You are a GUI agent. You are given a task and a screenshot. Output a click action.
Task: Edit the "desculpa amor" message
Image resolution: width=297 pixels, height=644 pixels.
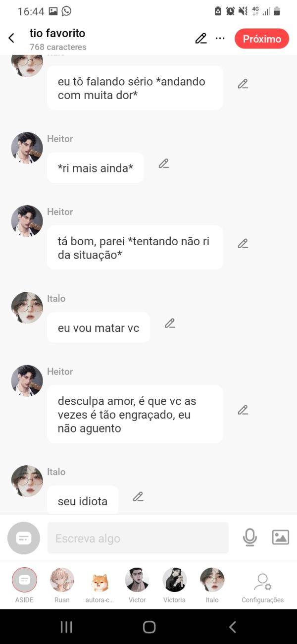pyautogui.click(x=243, y=410)
